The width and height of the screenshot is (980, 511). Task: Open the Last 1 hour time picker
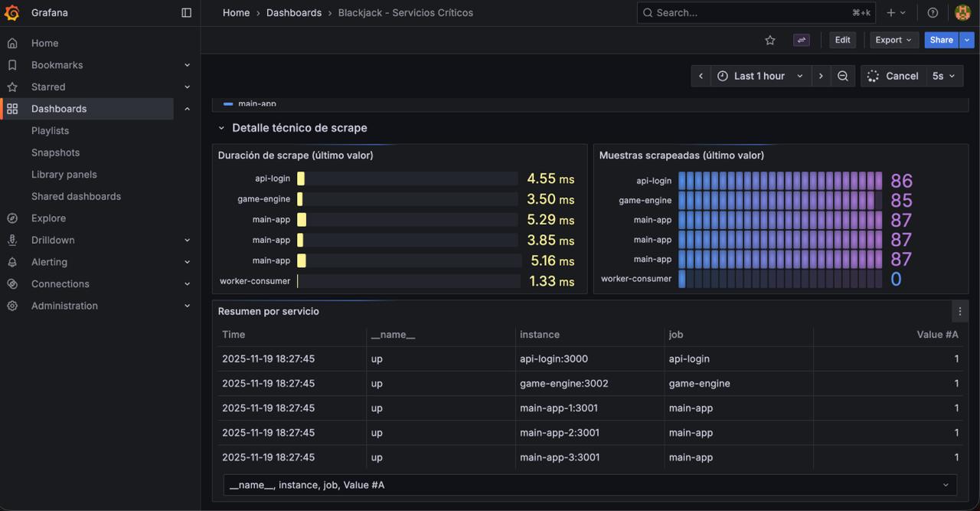pyautogui.click(x=761, y=76)
